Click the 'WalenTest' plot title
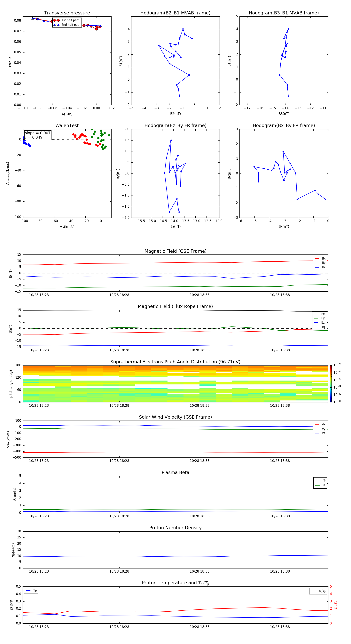This screenshot has height=644, width=351. coord(67,125)
